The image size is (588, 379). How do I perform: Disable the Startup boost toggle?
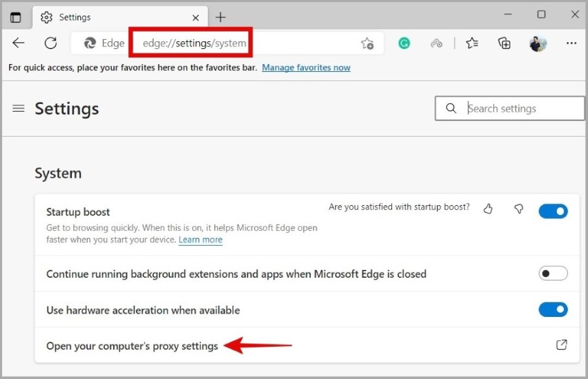coord(553,211)
